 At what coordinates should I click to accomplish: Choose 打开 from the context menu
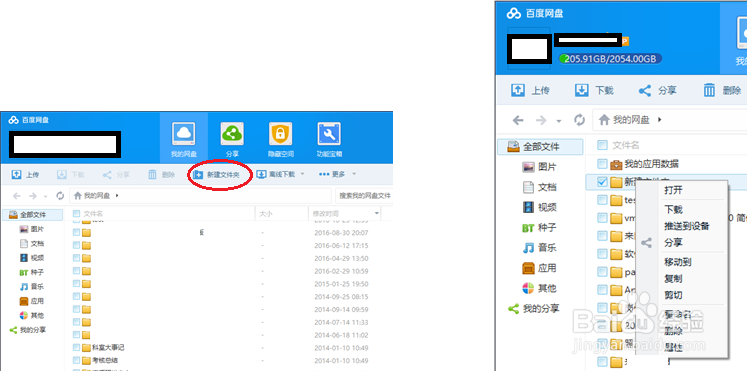click(x=673, y=191)
